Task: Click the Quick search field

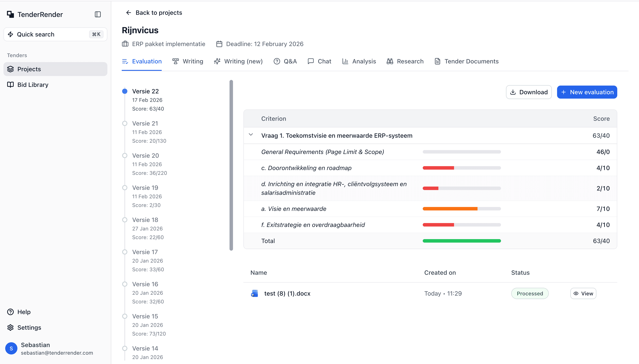Action: [55, 35]
